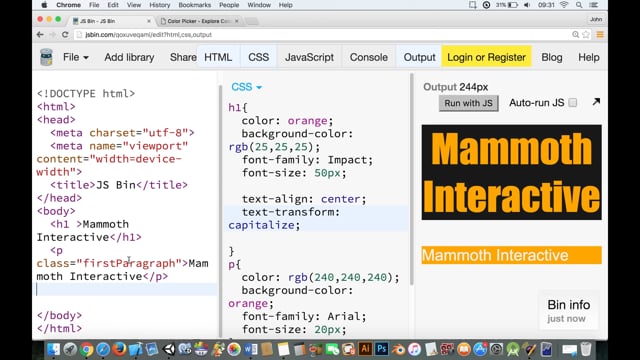Open Xcode in dock

coord(136,349)
